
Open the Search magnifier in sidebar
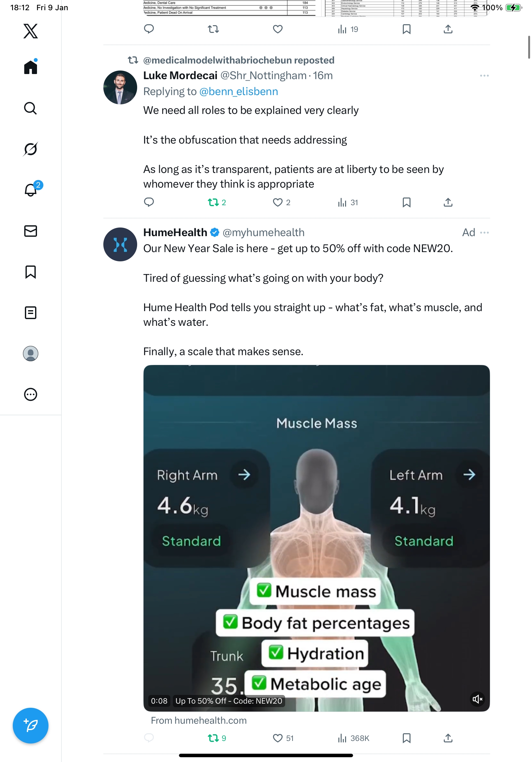[x=31, y=108]
